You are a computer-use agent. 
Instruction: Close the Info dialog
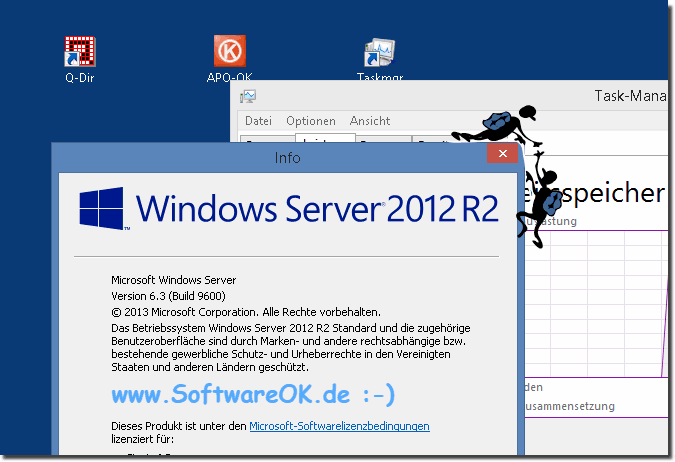(502, 153)
